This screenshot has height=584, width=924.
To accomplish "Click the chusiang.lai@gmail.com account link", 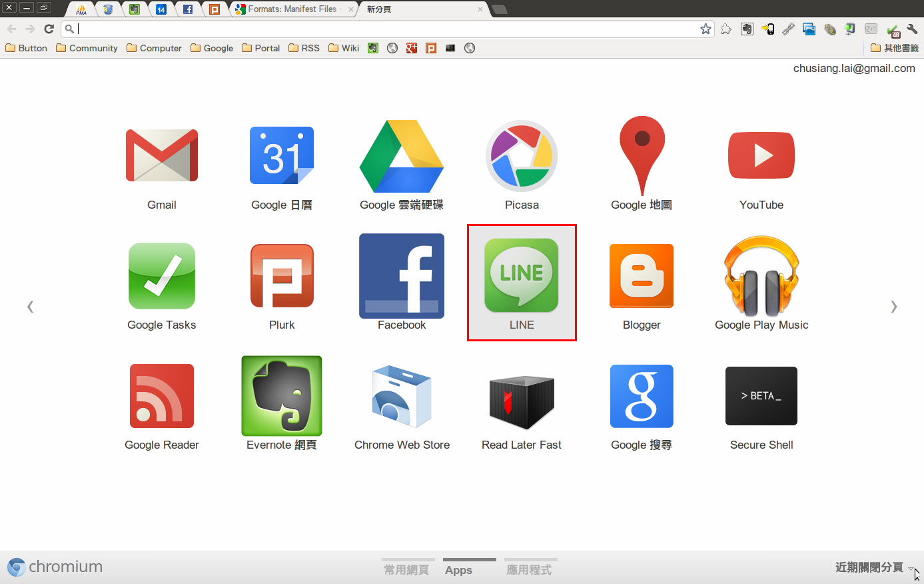I will click(x=854, y=69).
